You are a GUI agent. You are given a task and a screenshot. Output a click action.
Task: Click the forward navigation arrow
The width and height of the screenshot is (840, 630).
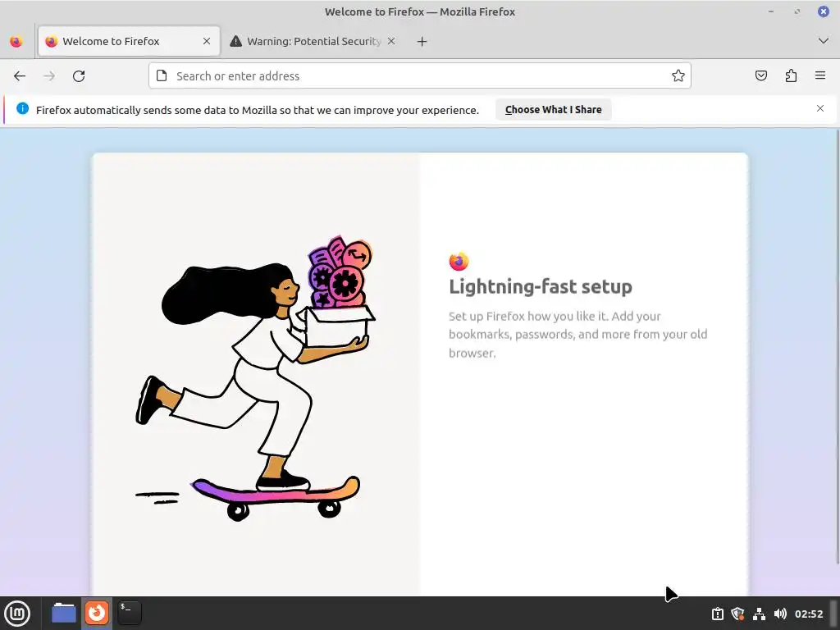49,76
